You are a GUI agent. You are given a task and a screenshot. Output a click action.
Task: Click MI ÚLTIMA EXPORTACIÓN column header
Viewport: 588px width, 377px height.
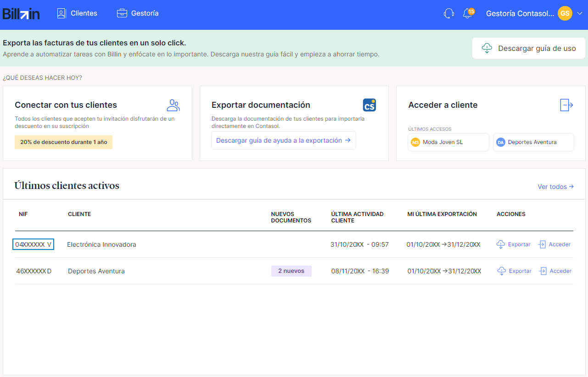(442, 214)
